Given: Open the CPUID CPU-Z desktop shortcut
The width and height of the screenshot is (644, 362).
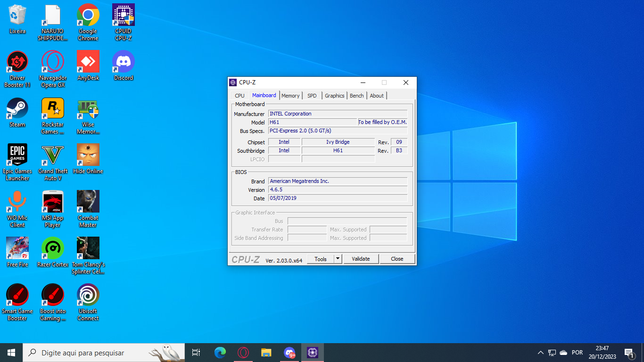Looking at the screenshot, I should pos(124,23).
